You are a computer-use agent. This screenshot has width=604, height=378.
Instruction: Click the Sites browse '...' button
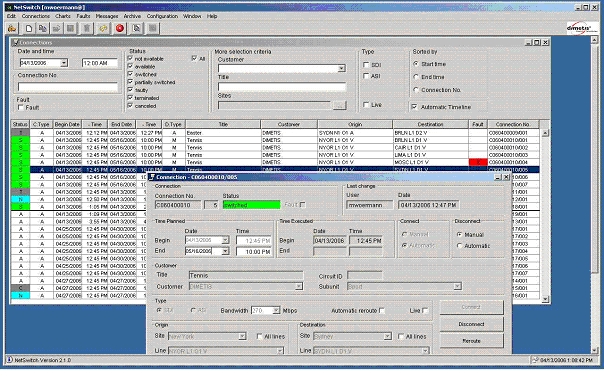339,105
